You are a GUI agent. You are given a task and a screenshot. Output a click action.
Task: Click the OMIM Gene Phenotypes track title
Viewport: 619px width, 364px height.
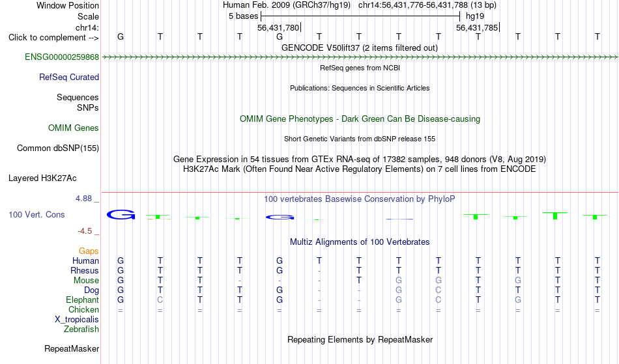tap(360, 119)
